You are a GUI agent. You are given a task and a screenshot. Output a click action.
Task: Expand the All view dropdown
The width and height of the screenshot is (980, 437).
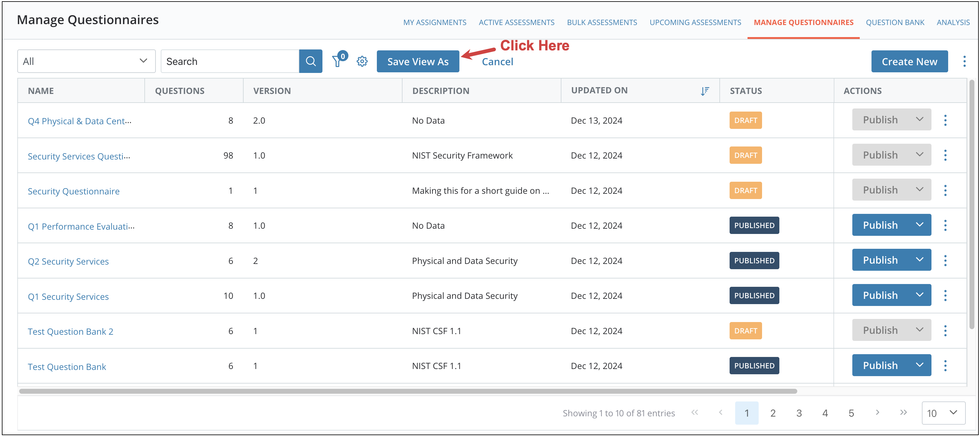pos(86,61)
